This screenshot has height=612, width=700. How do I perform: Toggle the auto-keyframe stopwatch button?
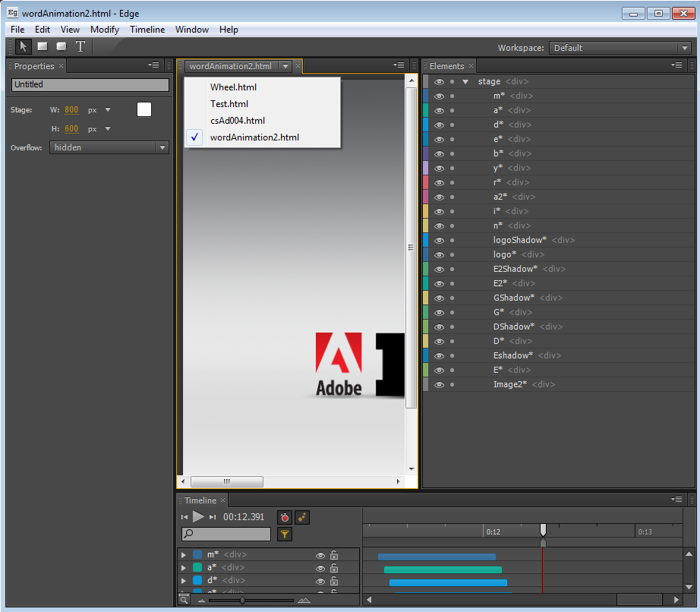tap(285, 517)
